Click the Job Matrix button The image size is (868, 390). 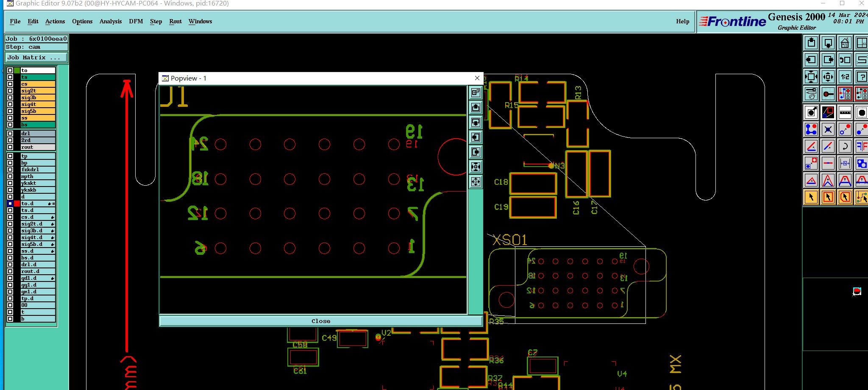click(36, 57)
